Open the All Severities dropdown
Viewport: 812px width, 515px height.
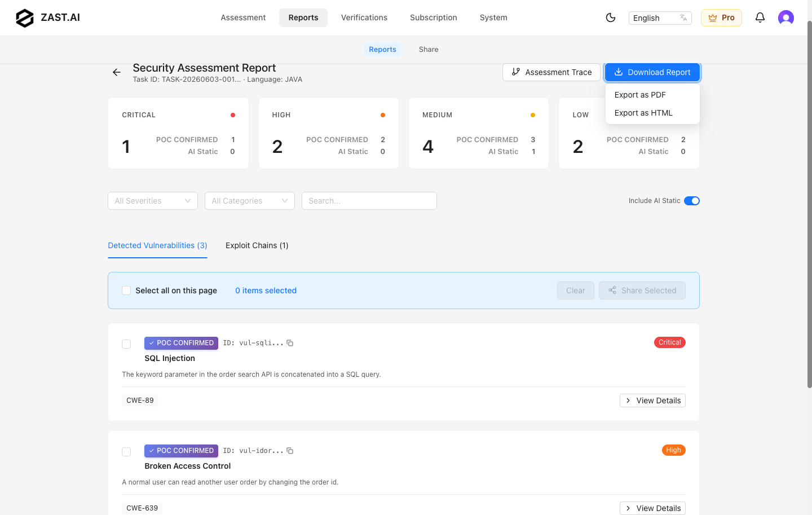pyautogui.click(x=153, y=201)
